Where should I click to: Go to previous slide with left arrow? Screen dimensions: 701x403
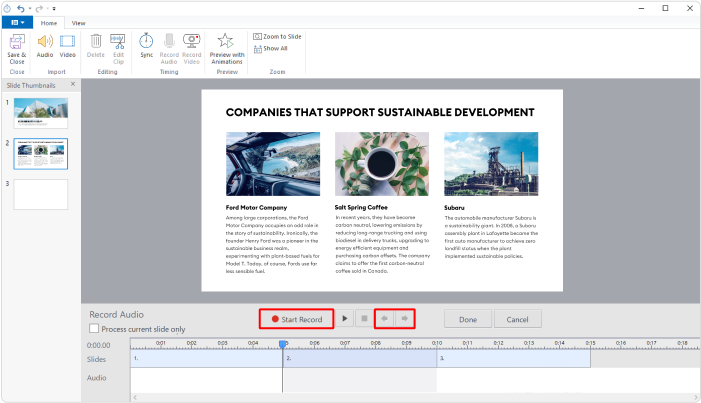point(384,318)
